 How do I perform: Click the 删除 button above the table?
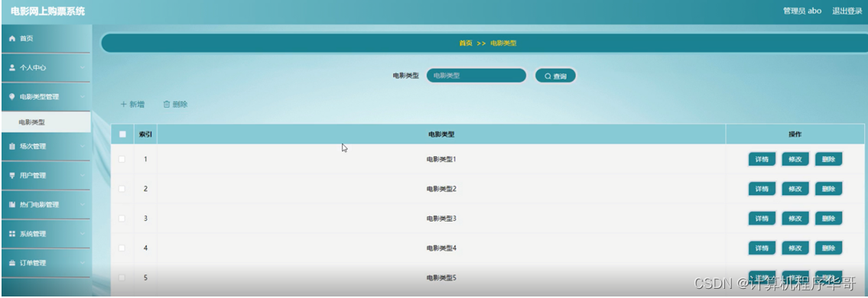click(x=175, y=105)
